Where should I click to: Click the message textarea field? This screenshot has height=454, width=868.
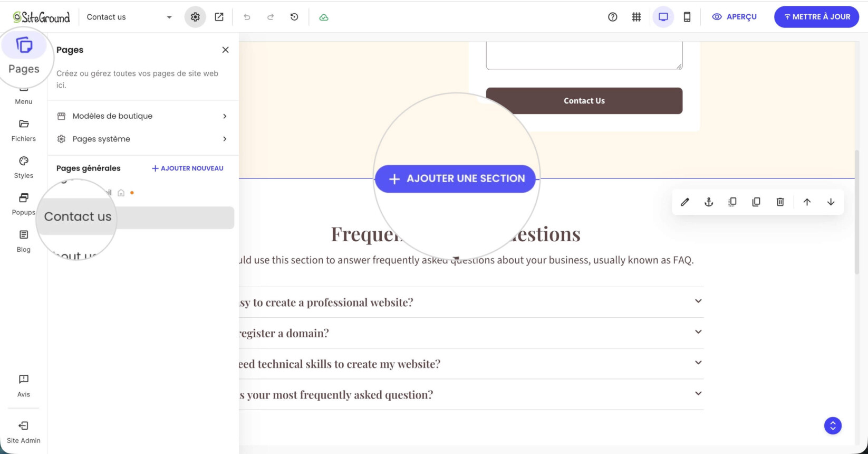[584, 55]
